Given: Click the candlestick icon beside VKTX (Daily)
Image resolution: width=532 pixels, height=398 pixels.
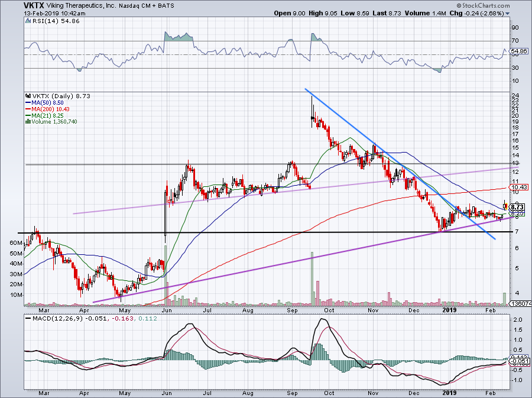Looking at the screenshot, I should (28, 96).
